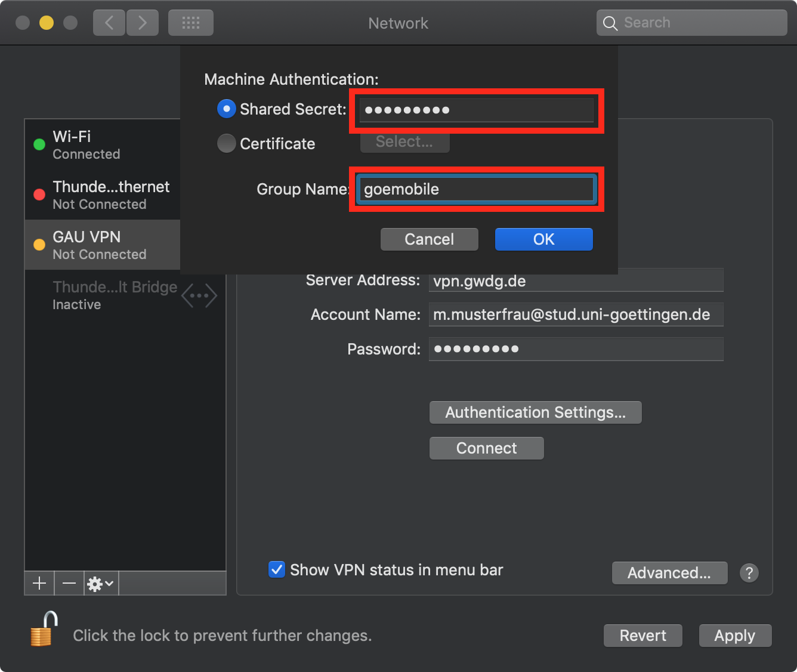Click the Apply button

[735, 636]
